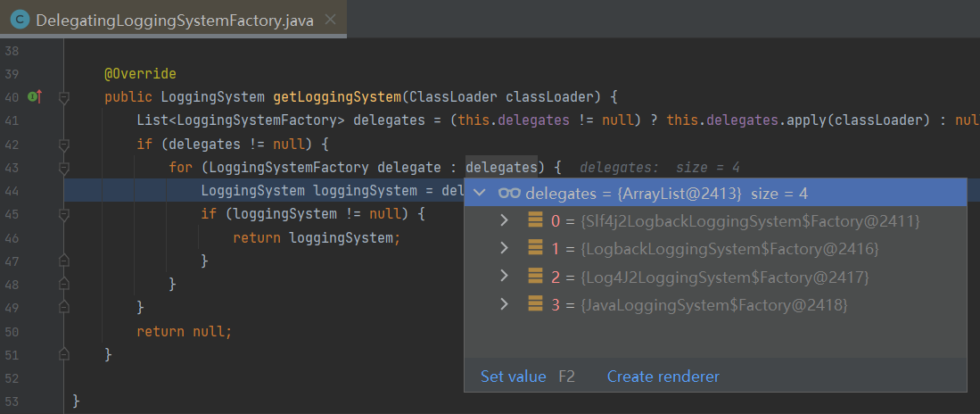This screenshot has width=980, height=414.
Task: Click list element icon for index 1
Action: point(535,248)
